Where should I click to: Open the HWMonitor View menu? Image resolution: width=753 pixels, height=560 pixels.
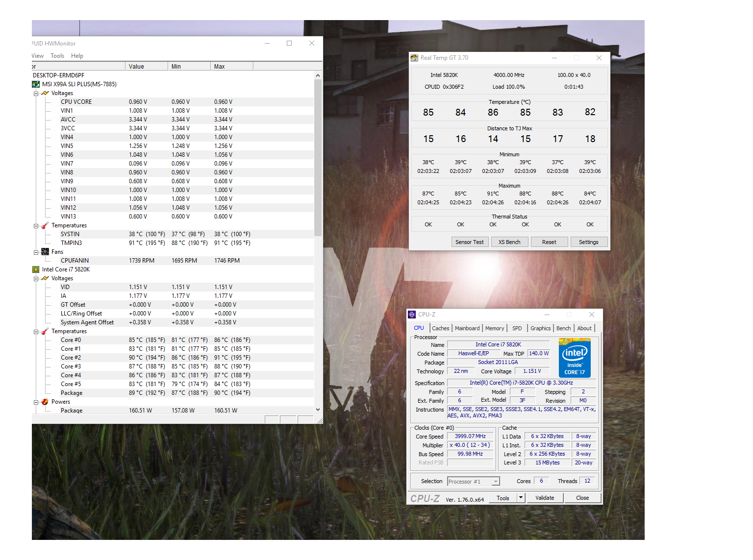coord(37,56)
